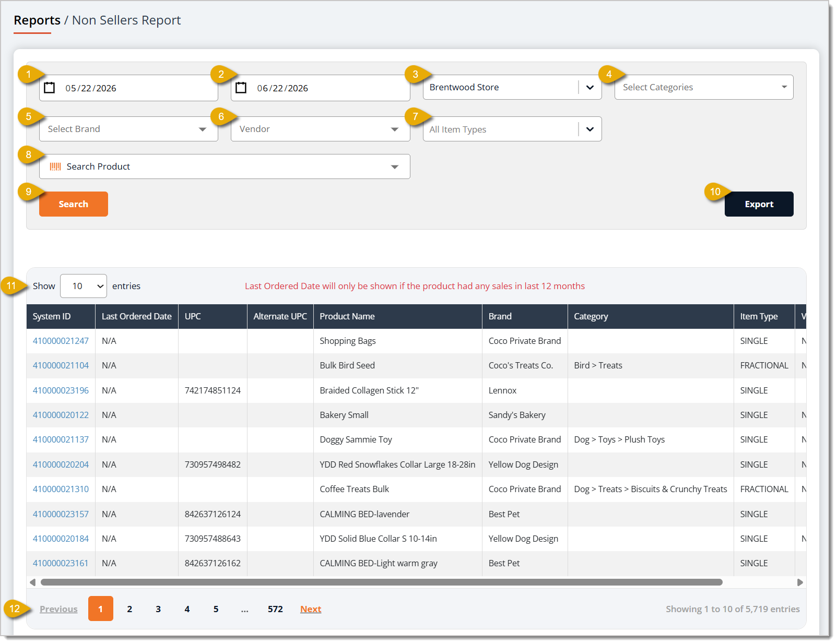Click the right scroll arrow of table
Image resolution: width=837 pixels, height=644 pixels.
pos(800,582)
